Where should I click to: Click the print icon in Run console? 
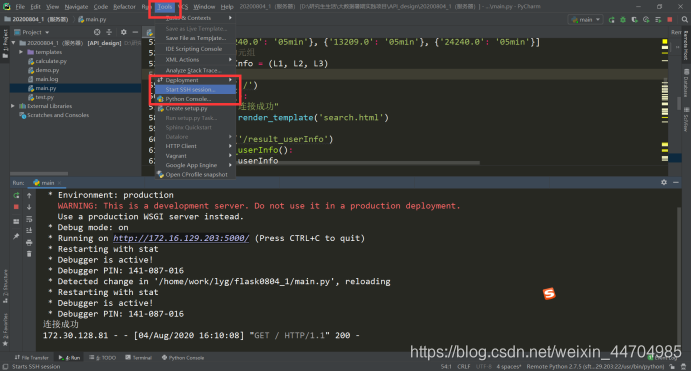tap(29, 242)
